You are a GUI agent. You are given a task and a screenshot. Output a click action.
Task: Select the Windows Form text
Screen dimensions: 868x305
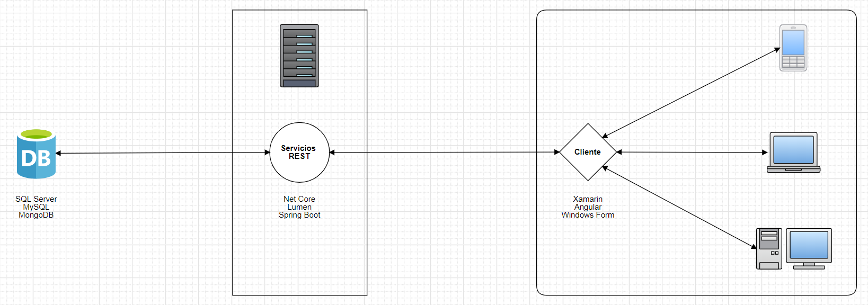(x=588, y=215)
